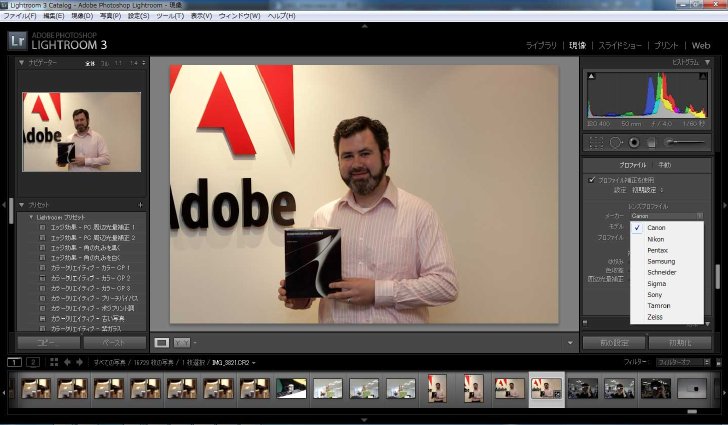Choose Zeiss from the make list

pos(667,317)
